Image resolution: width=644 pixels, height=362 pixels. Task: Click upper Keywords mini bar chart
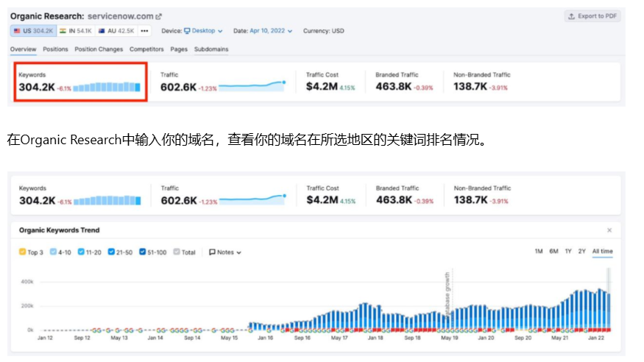(107, 87)
